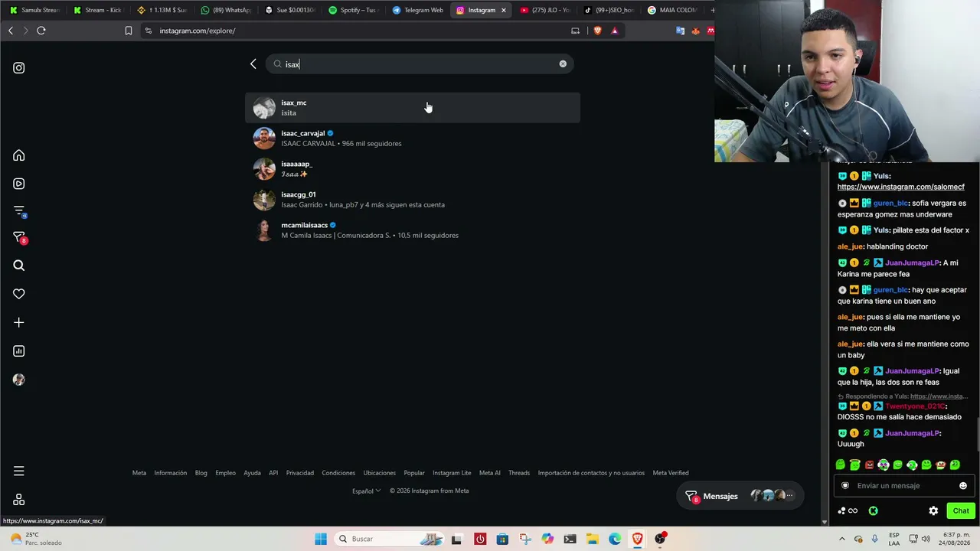Close the Instagram browser tab
Screen dimensions: 980x551
point(504,10)
